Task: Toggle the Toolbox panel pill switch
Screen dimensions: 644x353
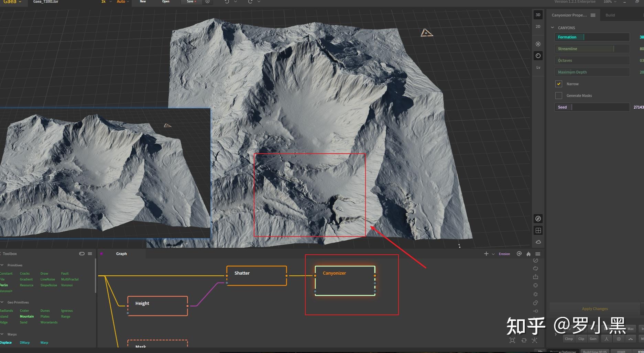Action: 82,254
